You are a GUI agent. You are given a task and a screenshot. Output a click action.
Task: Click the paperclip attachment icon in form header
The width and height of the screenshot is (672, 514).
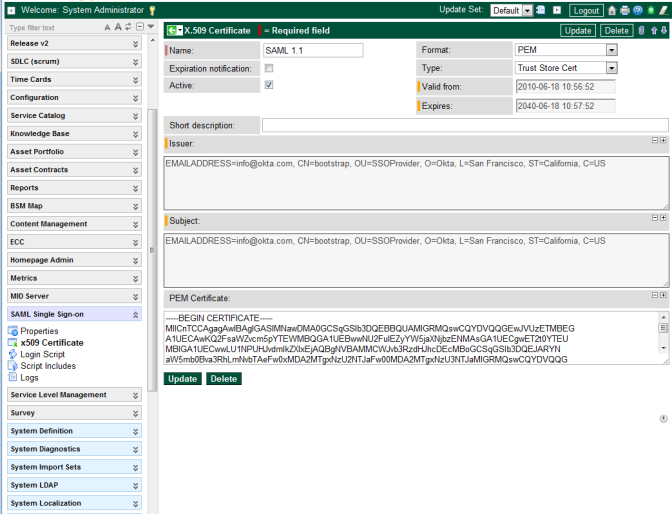pyautogui.click(x=640, y=31)
